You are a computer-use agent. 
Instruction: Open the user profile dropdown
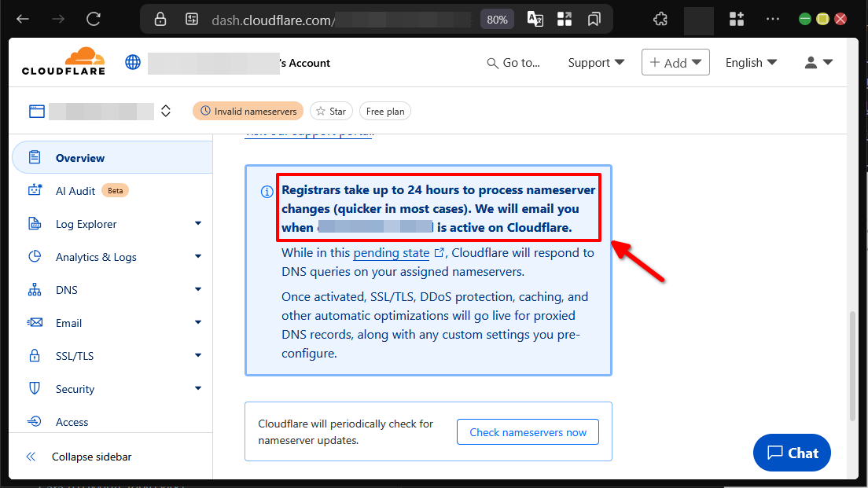(x=818, y=63)
